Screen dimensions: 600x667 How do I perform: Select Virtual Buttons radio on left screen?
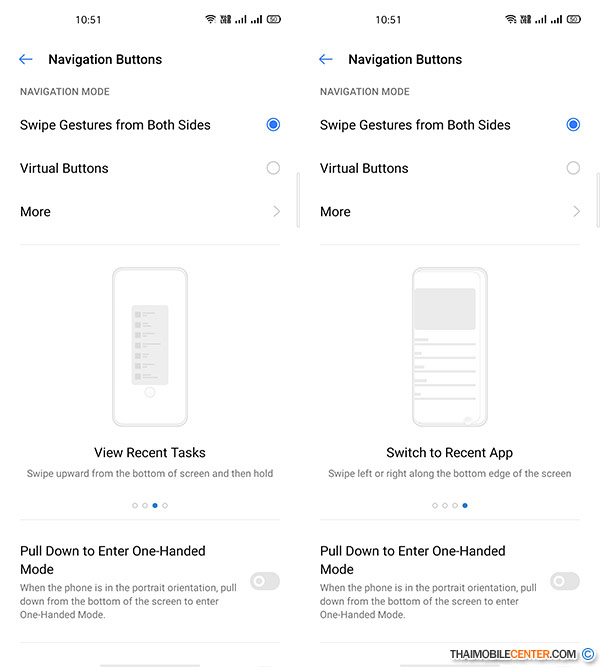coord(273,168)
